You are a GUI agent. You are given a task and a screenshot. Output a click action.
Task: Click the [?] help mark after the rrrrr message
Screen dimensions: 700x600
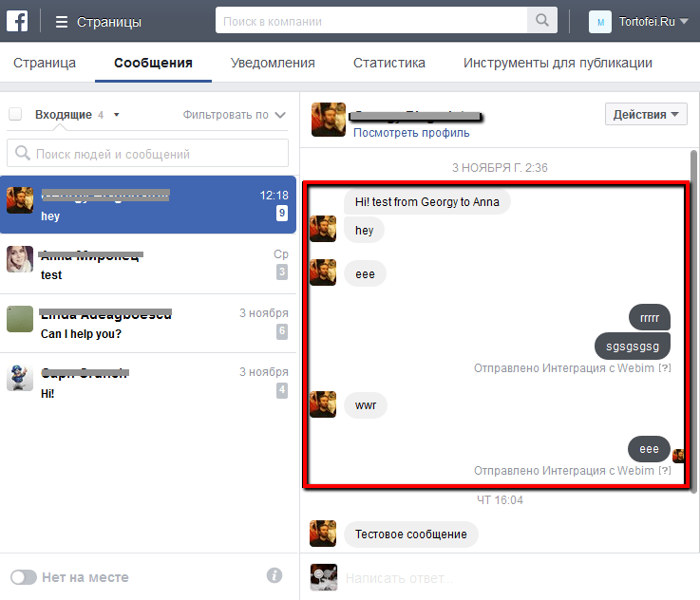tap(665, 367)
